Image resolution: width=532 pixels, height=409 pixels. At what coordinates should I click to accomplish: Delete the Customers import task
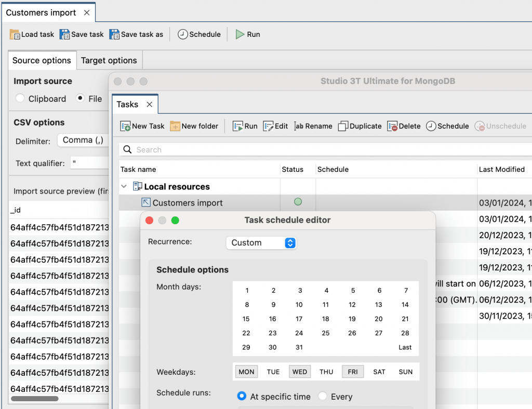404,126
